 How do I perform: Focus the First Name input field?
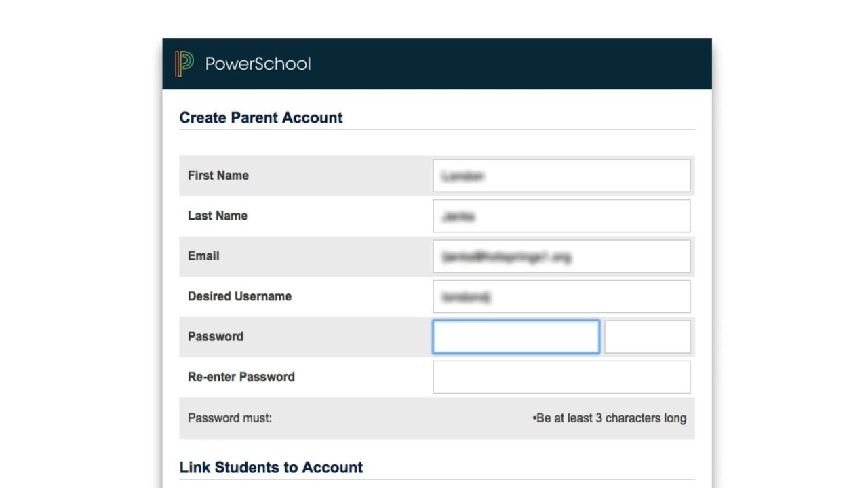[561, 176]
